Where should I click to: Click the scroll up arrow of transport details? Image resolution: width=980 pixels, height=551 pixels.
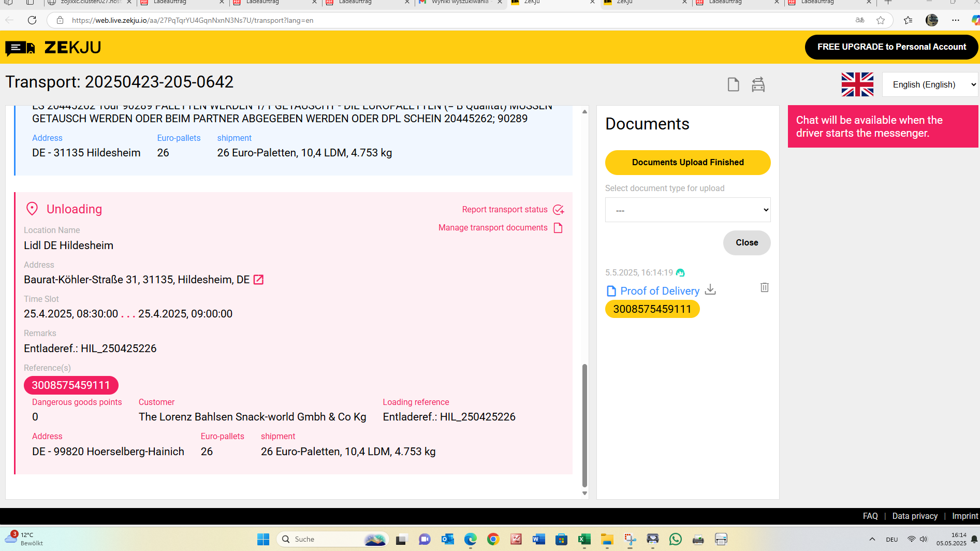[x=584, y=111]
